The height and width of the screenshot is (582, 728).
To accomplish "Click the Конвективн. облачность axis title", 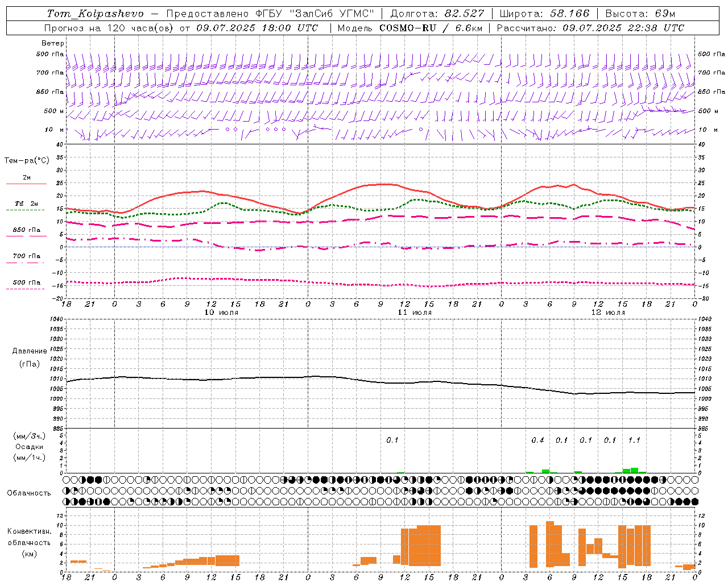I will 29,537.
